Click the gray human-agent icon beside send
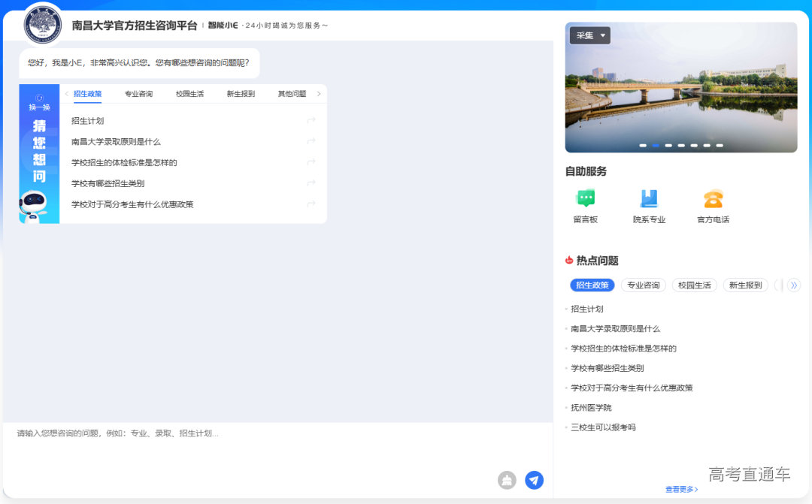This screenshot has height=504, width=812. click(507, 480)
